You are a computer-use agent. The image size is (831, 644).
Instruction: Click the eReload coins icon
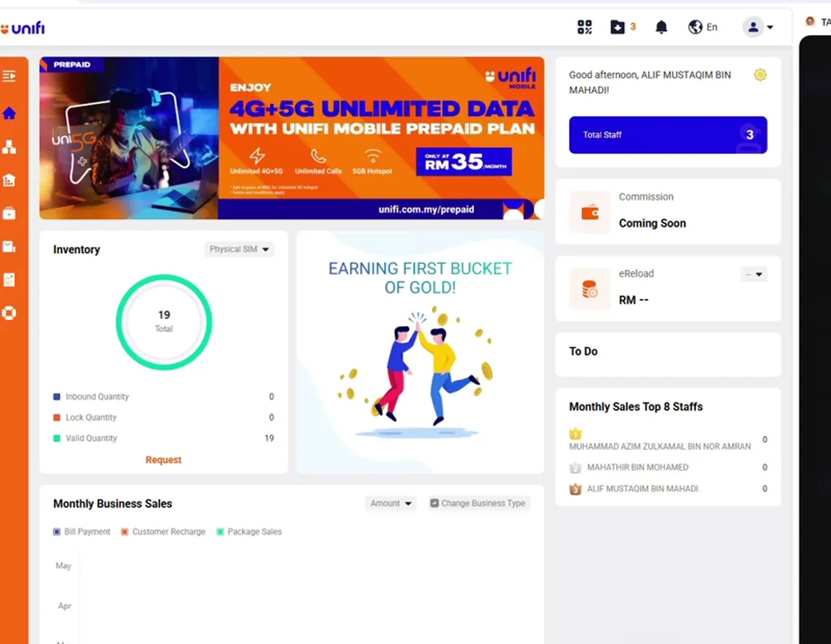590,289
